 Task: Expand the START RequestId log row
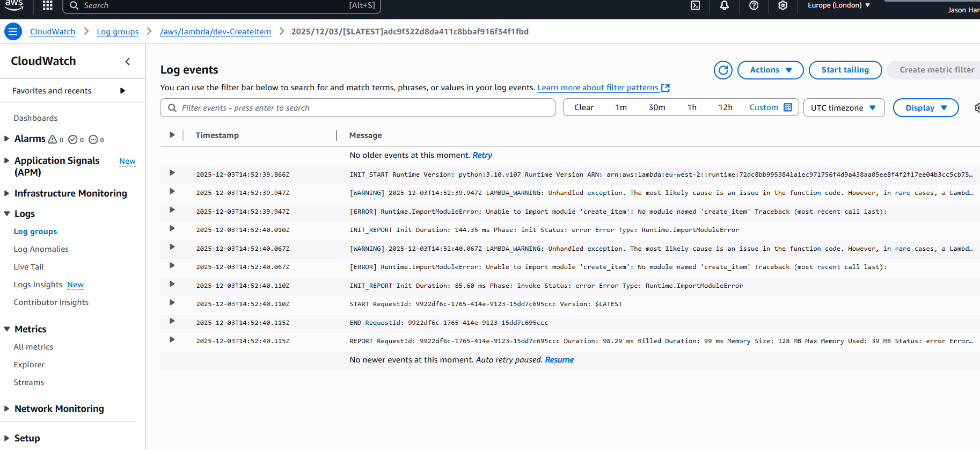(x=172, y=302)
